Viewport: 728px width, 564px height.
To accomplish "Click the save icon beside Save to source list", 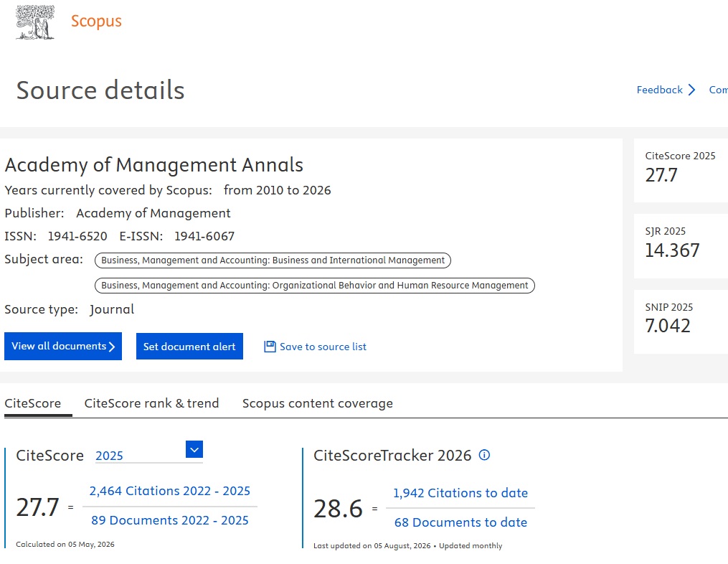I will point(270,347).
